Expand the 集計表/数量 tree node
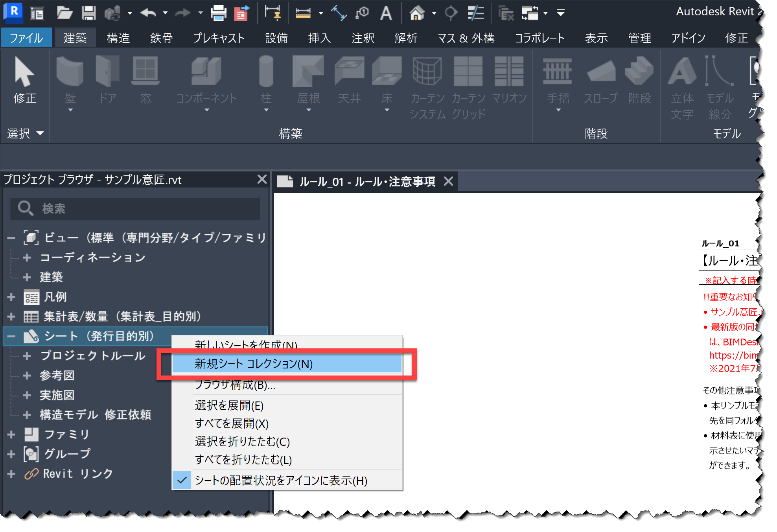The width and height of the screenshot is (777, 532). coord(11,317)
